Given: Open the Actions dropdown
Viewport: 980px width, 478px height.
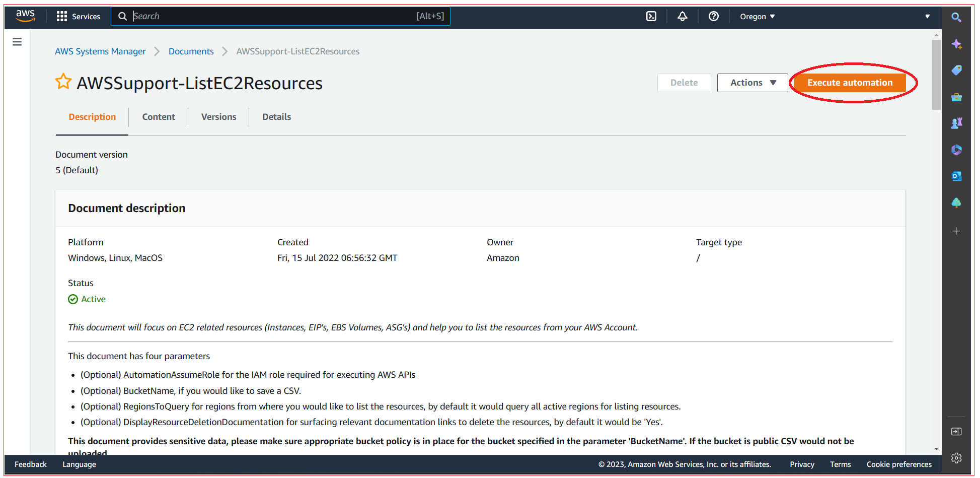Looking at the screenshot, I should click(752, 83).
